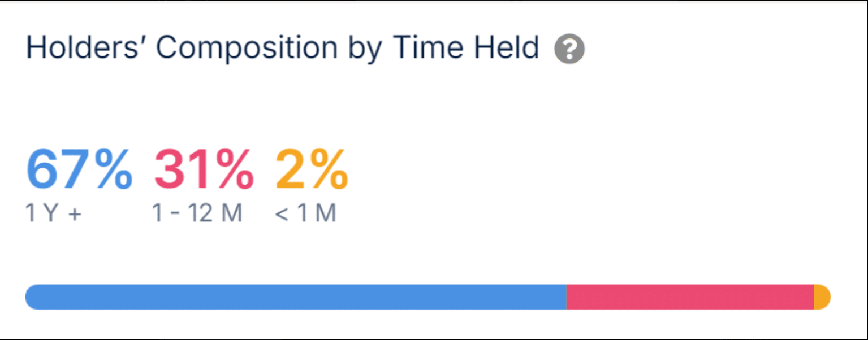Image resolution: width=868 pixels, height=340 pixels.
Task: Select the blue 67% value
Action: 80,171
